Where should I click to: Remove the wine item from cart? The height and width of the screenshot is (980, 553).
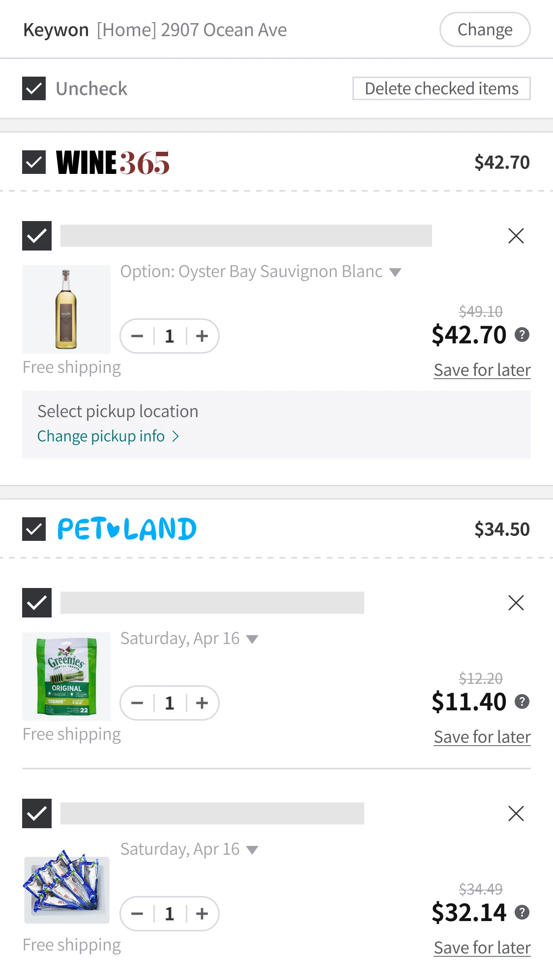[x=516, y=236]
